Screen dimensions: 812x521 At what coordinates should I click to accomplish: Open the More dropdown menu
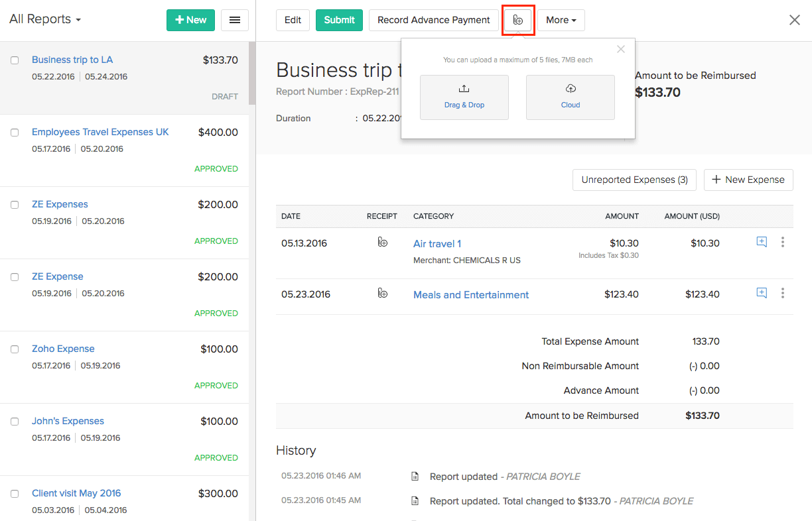(561, 20)
